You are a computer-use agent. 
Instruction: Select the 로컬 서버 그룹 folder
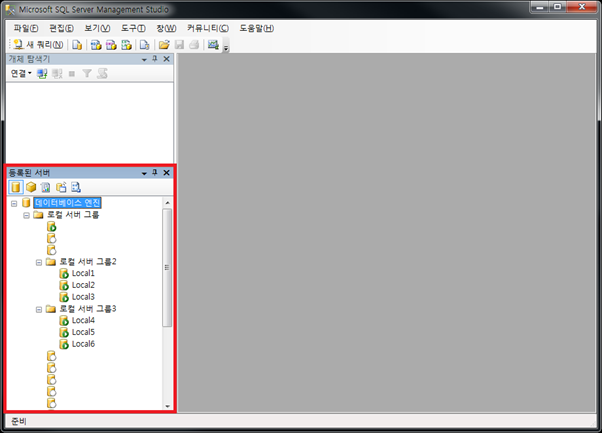click(x=73, y=215)
